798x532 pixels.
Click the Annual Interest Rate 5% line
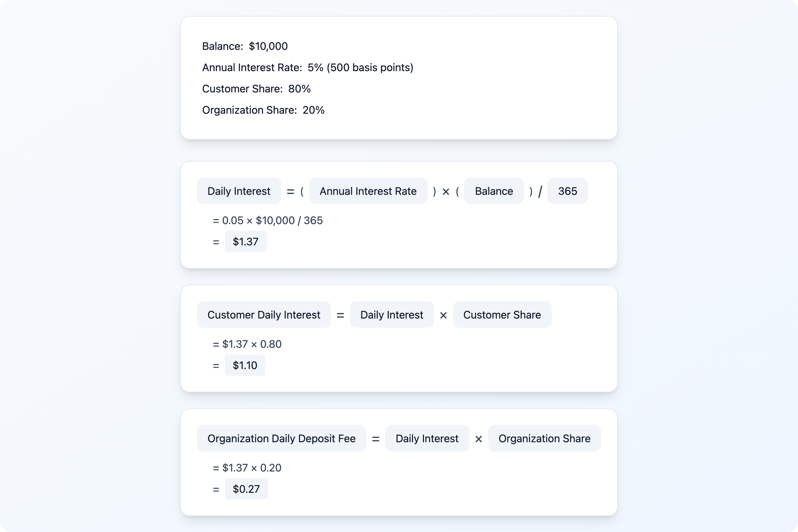307,67
